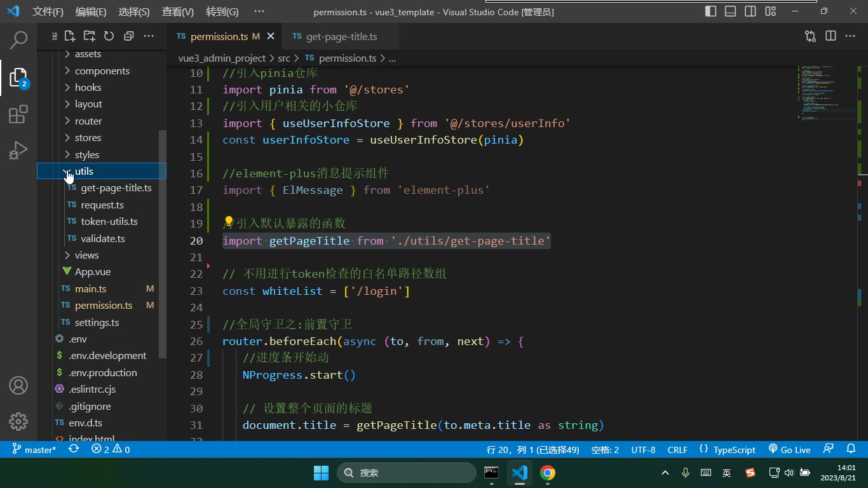Toggle the primary side bar
Viewport: 868px width, 488px height.
tap(711, 11)
